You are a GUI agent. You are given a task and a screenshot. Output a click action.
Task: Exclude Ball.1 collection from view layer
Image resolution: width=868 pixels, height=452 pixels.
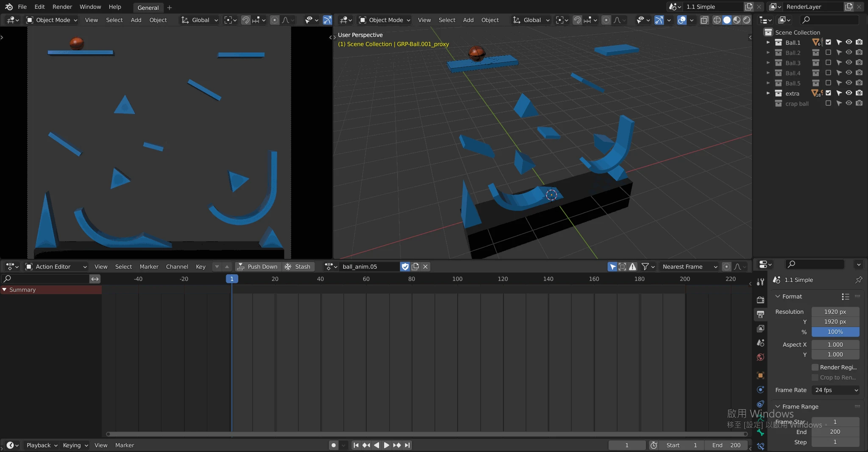pyautogui.click(x=828, y=42)
